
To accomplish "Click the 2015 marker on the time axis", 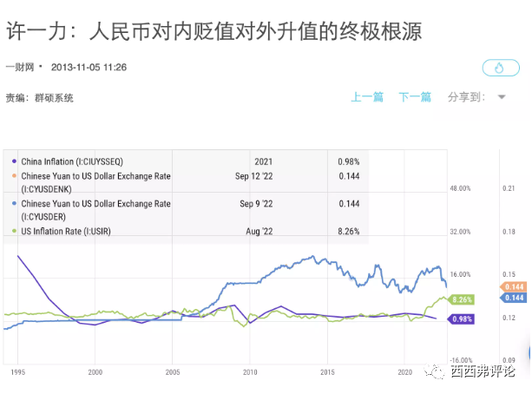I will (327, 372).
